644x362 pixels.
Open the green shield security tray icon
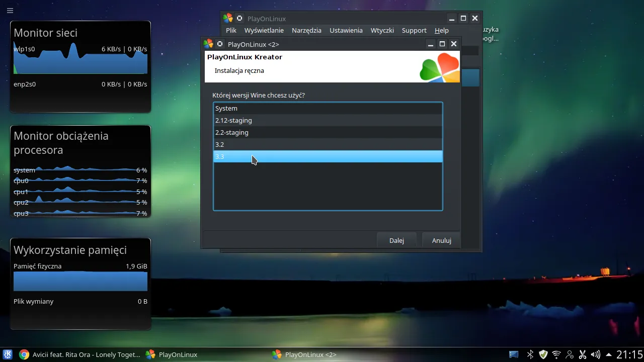(x=543, y=354)
